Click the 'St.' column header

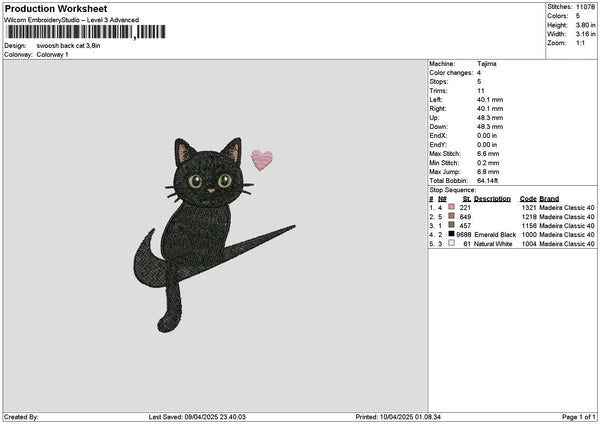coord(466,199)
